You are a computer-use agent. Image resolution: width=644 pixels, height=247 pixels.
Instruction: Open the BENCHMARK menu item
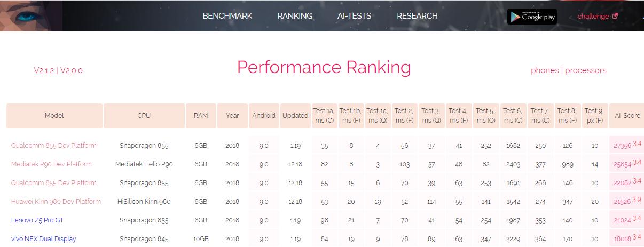[x=227, y=16]
